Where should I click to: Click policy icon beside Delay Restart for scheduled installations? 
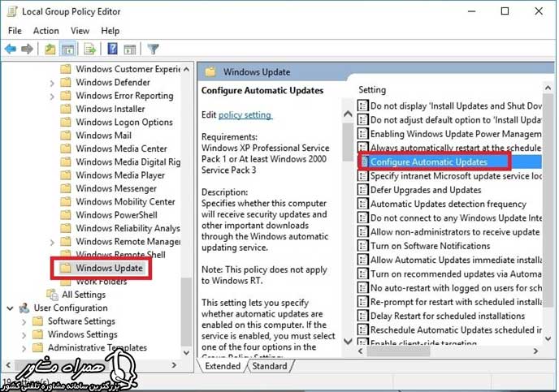[362, 316]
